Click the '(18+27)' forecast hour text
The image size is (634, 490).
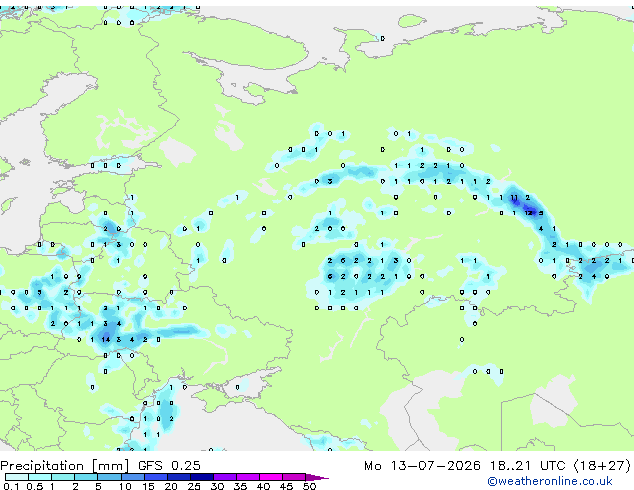[x=602, y=466]
